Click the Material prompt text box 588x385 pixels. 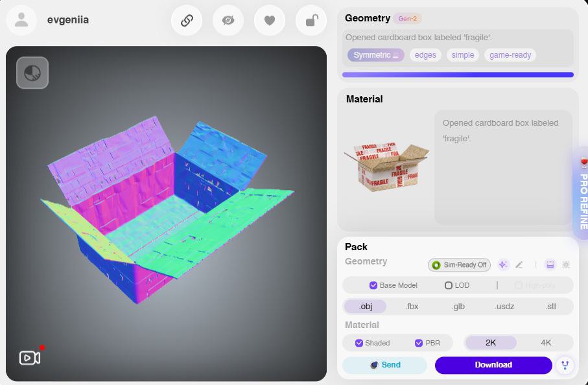pyautogui.click(x=503, y=167)
